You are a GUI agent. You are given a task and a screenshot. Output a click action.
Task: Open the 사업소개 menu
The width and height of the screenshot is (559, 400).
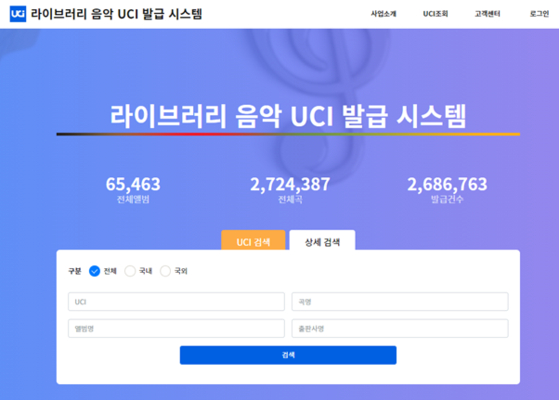(x=383, y=14)
